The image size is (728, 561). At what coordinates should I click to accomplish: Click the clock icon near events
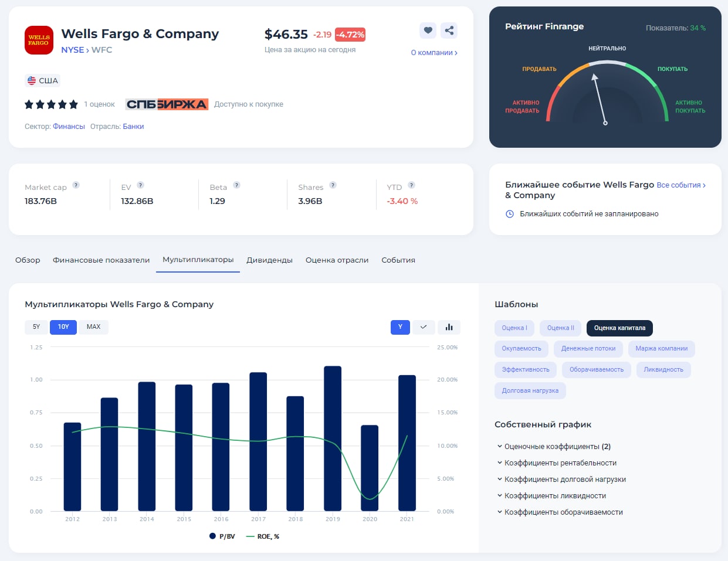[510, 214]
